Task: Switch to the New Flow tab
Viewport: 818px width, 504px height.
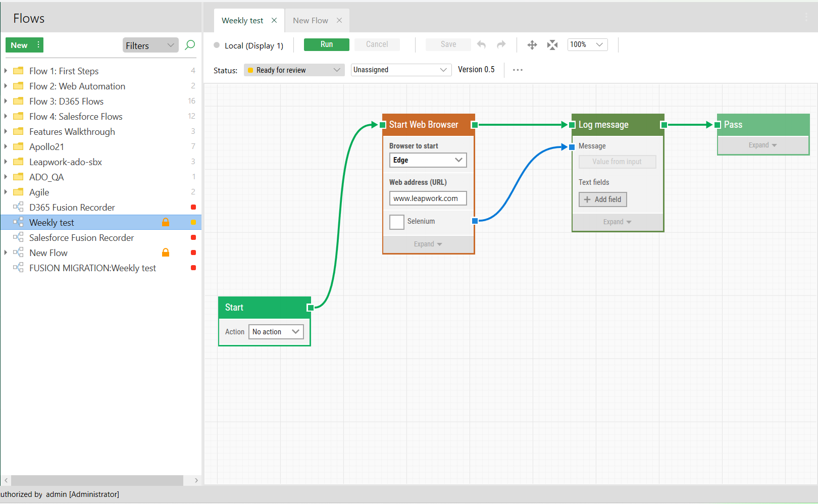Action: coord(311,20)
